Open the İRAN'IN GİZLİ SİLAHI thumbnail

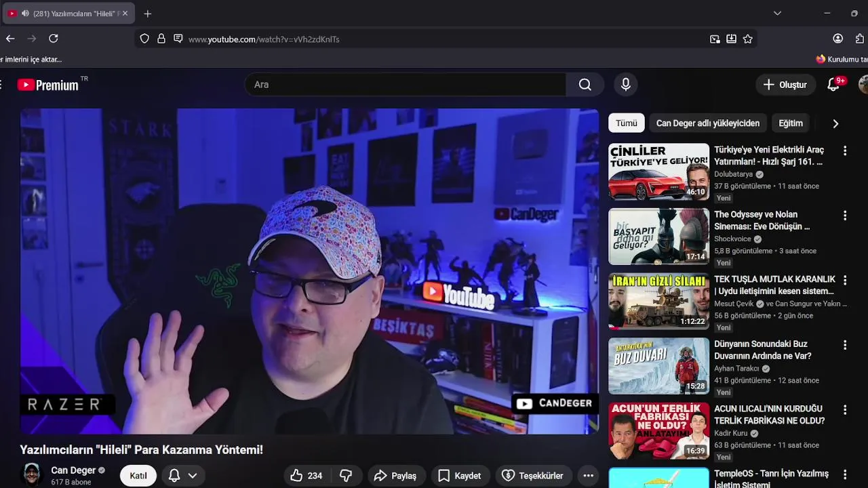tap(658, 301)
